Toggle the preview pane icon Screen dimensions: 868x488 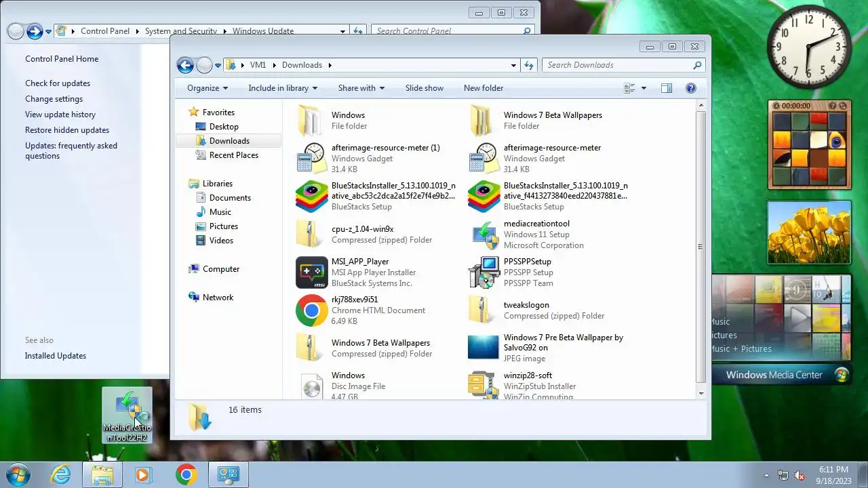tap(667, 88)
